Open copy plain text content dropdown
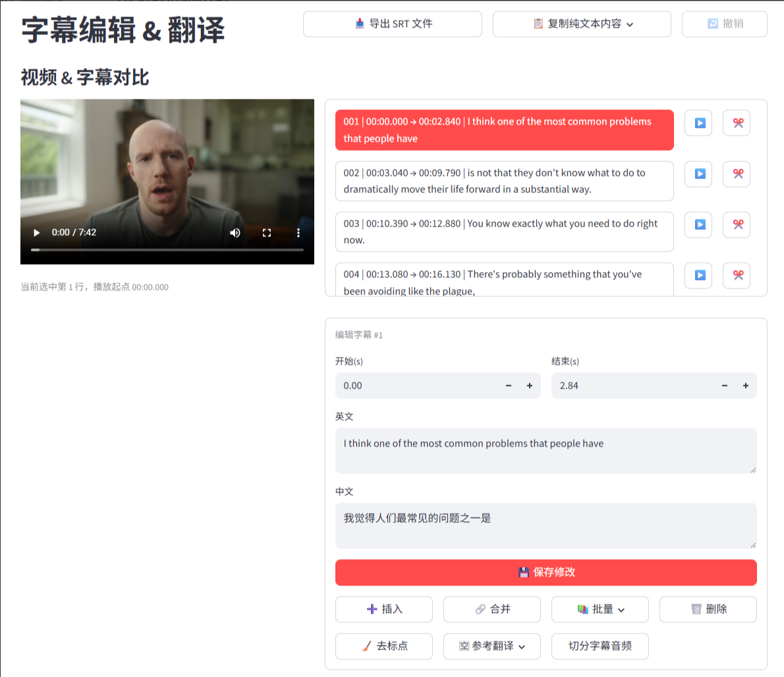784x677 pixels. [582, 24]
